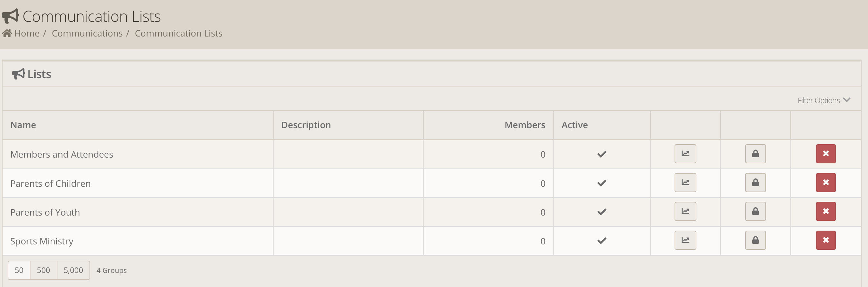Remove the Parents of Children list
868x287 pixels.
(x=826, y=183)
